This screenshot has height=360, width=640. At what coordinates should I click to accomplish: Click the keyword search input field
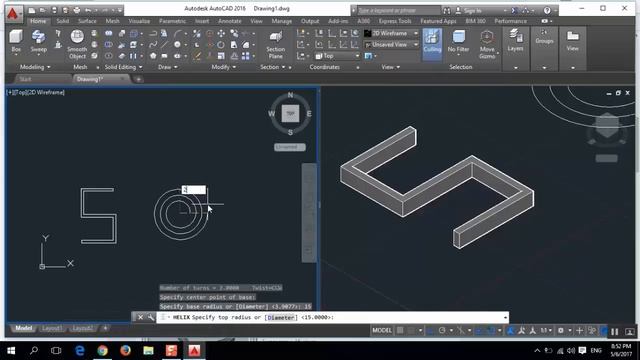coord(399,10)
